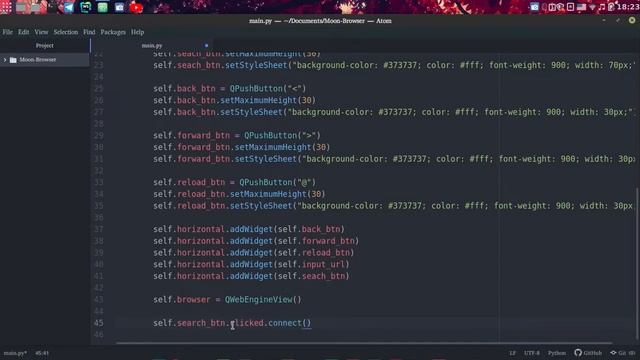The image size is (640, 360).
Task: Open the US flag keyboard layout indicator
Action: point(581,7)
